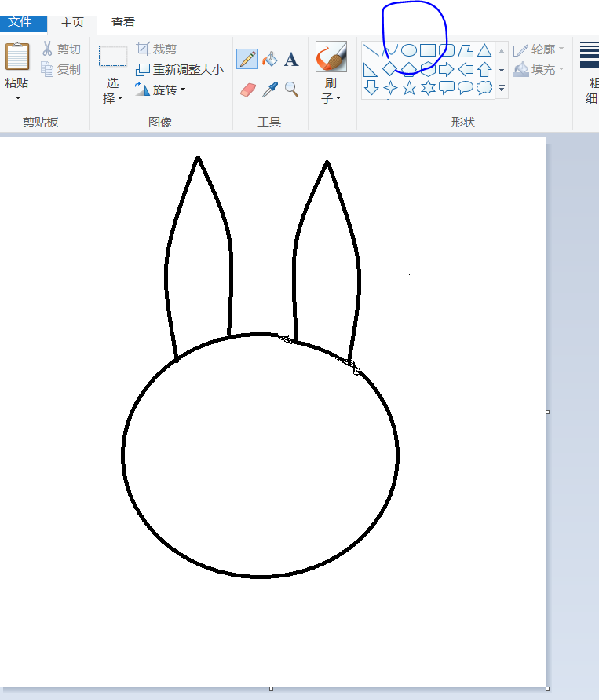Choose the Line shape
This screenshot has height=700, width=599.
click(x=371, y=50)
